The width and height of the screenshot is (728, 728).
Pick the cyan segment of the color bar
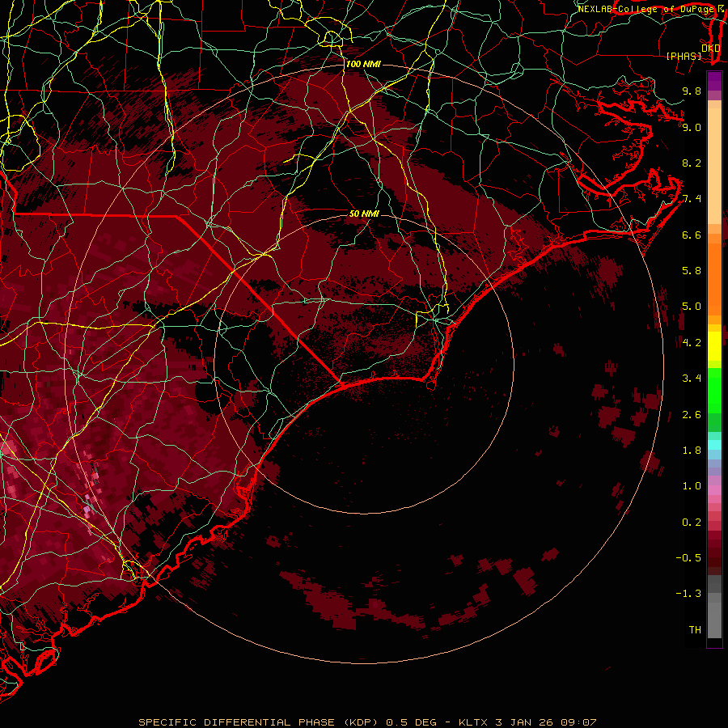[714, 445]
